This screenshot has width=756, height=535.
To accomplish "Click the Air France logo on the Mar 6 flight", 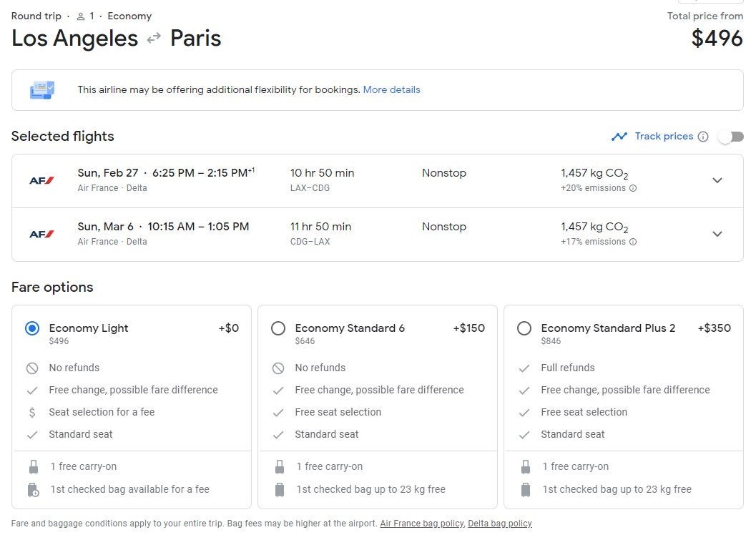I will (x=41, y=234).
